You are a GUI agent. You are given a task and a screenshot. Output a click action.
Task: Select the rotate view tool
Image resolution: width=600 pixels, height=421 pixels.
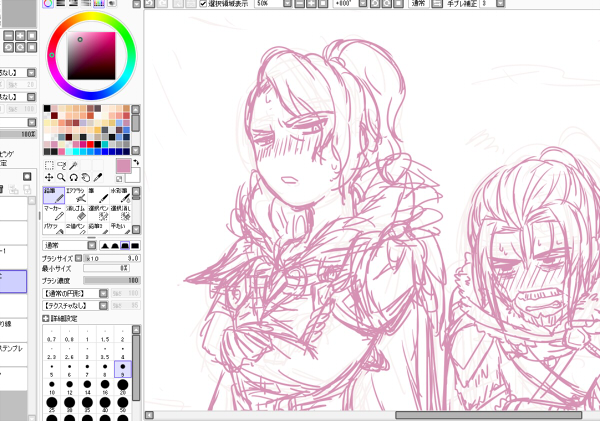(73, 177)
